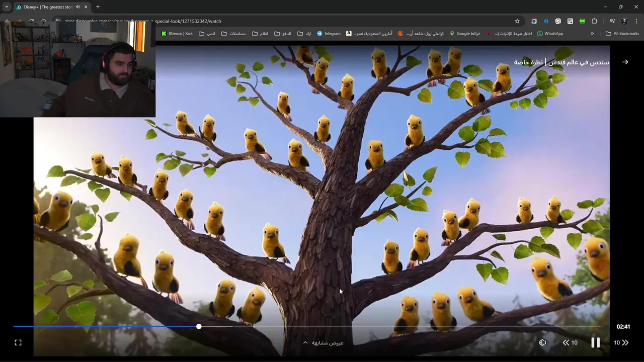Click the arrow beside the video title
Viewport: 644px width, 362px height.
pyautogui.click(x=625, y=62)
